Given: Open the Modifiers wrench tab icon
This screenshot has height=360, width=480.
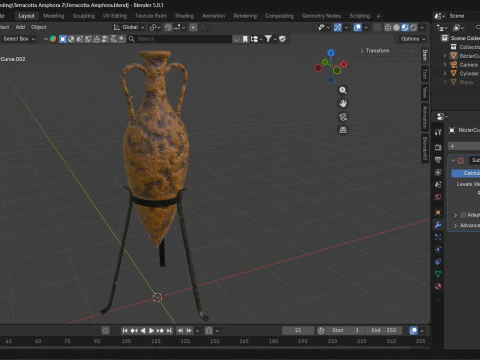Looking at the screenshot, I should tap(438, 225).
